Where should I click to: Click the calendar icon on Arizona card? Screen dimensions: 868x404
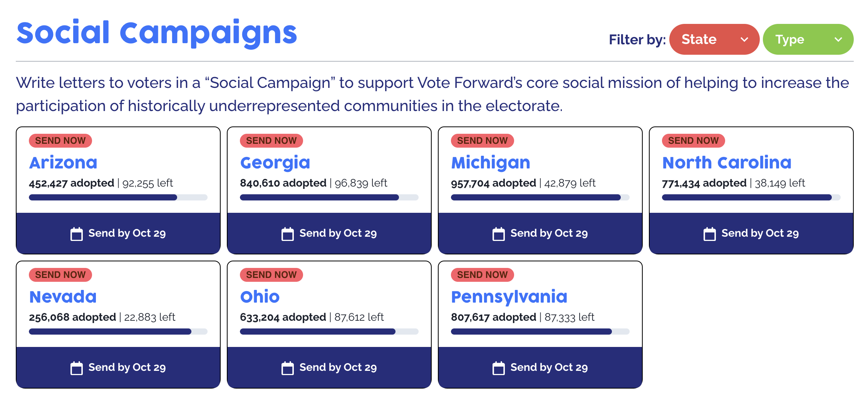(77, 234)
